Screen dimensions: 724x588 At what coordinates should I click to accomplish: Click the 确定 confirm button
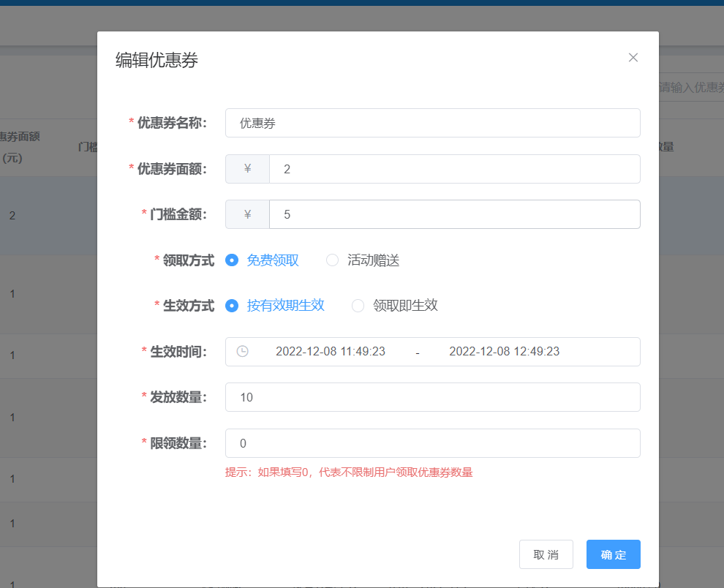coord(613,554)
